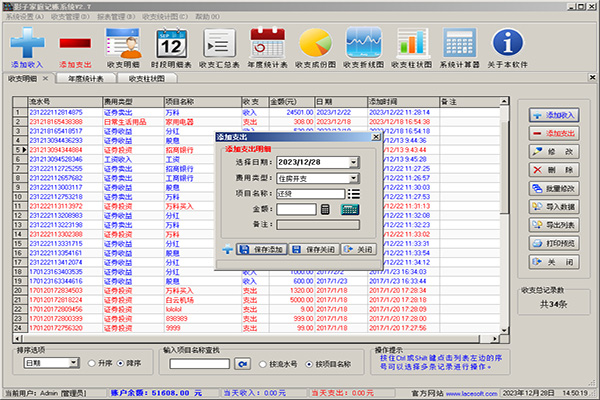The height and width of the screenshot is (400, 600).
Task: Click the 费用类型 column header
Action: click(x=133, y=102)
